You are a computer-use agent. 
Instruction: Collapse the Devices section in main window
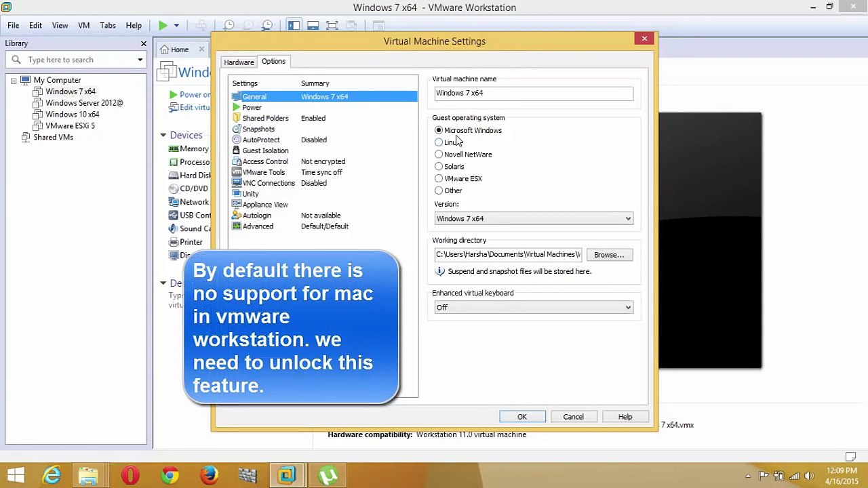[163, 136]
